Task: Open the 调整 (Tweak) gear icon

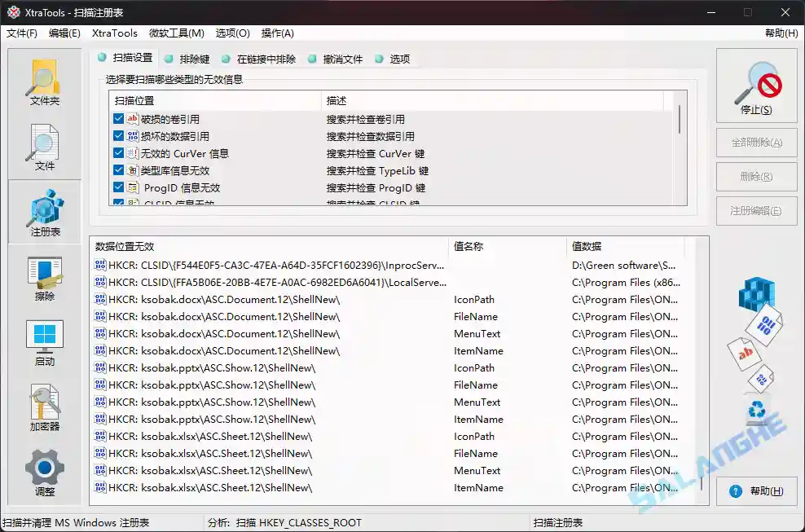Action: [44, 473]
